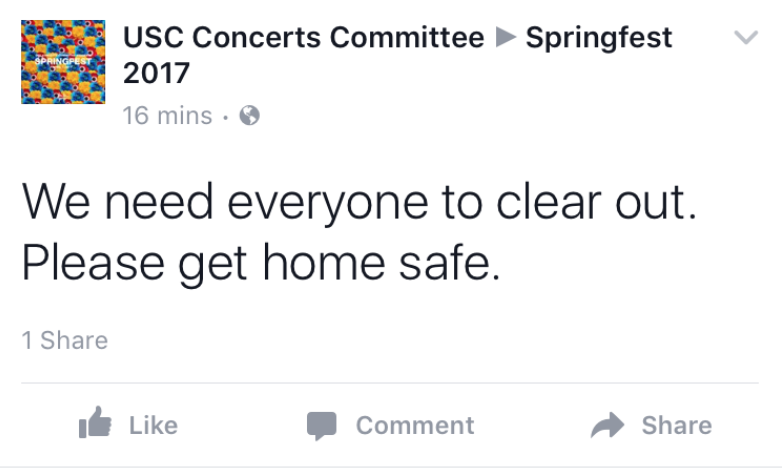
Task: Click the divider line above action buttons
Action: tap(390, 383)
